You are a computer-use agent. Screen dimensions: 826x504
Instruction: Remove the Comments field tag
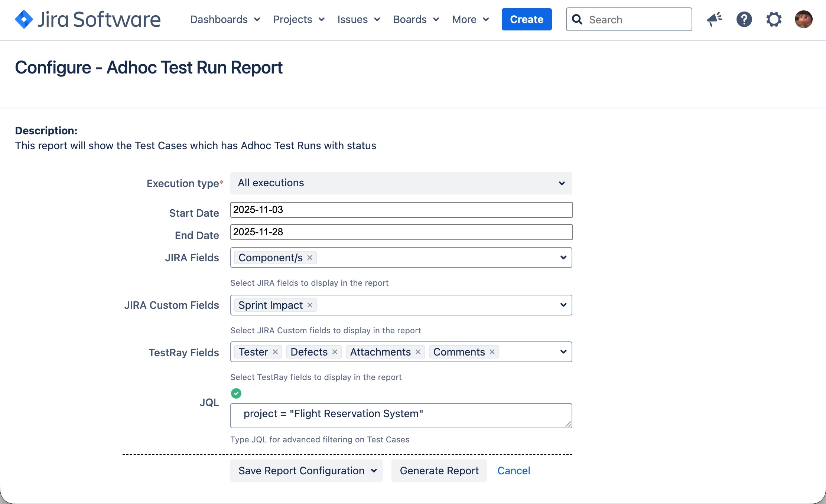492,352
